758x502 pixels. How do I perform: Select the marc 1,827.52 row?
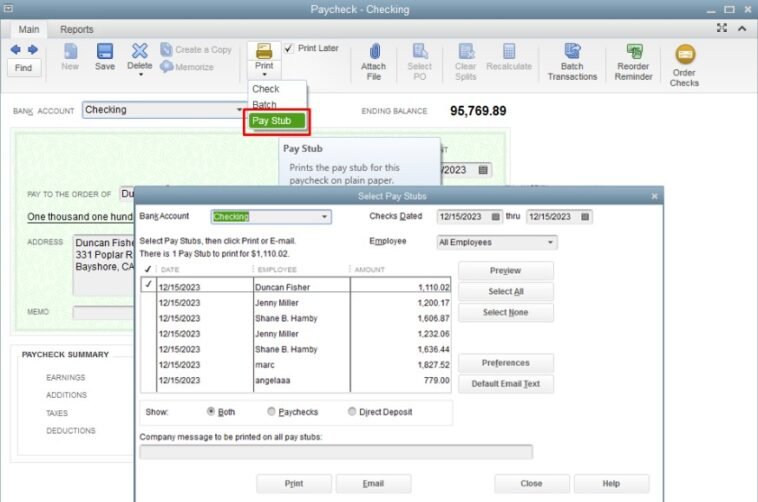[295, 365]
